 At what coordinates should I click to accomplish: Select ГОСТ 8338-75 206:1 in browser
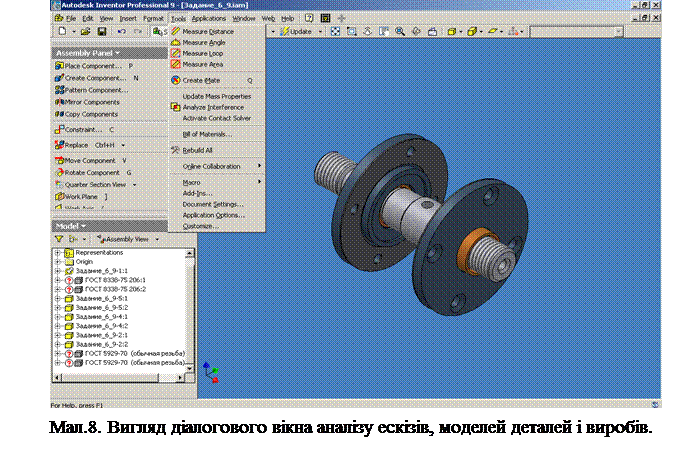[115, 280]
